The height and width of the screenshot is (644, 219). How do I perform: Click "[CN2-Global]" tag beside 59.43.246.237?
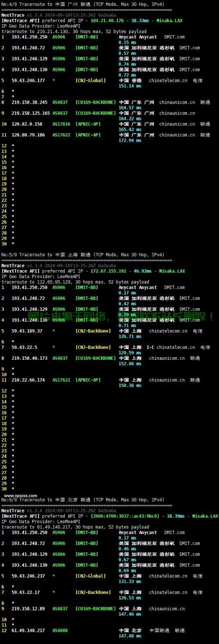coord(91,576)
